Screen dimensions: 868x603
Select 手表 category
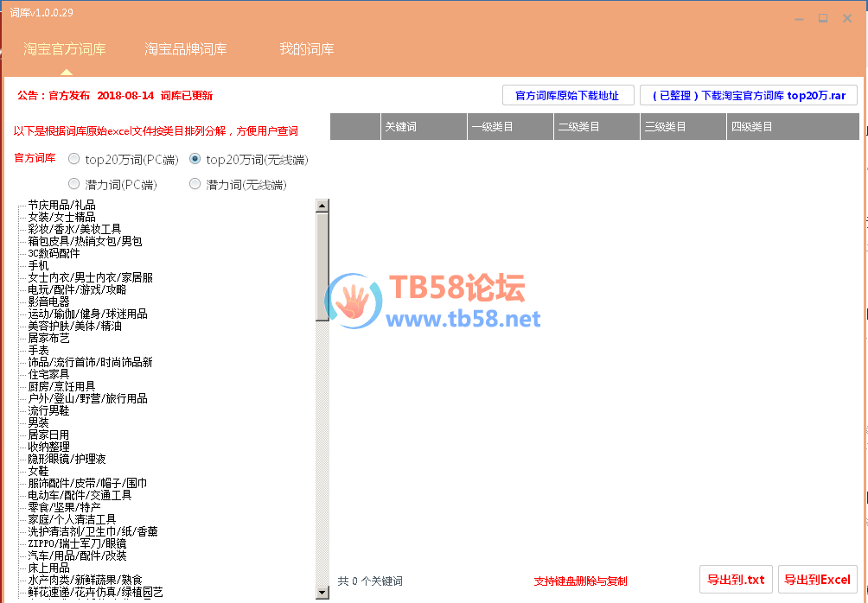[38, 350]
